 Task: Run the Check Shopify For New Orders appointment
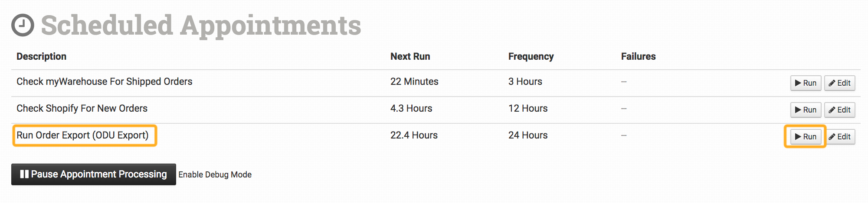tap(806, 110)
